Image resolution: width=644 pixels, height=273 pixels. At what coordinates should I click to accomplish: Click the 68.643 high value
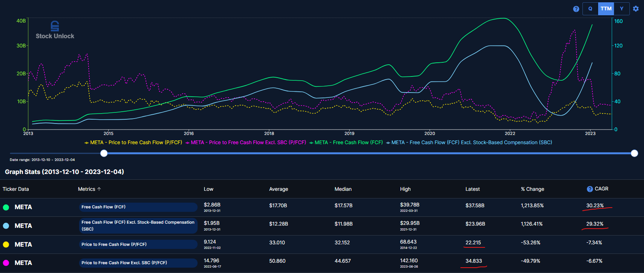click(408, 242)
